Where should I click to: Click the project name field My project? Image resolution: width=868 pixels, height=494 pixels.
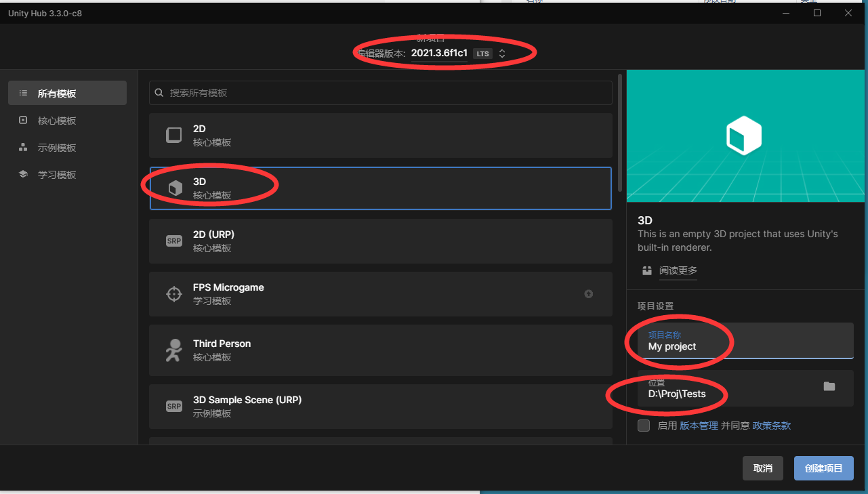pyautogui.click(x=745, y=340)
